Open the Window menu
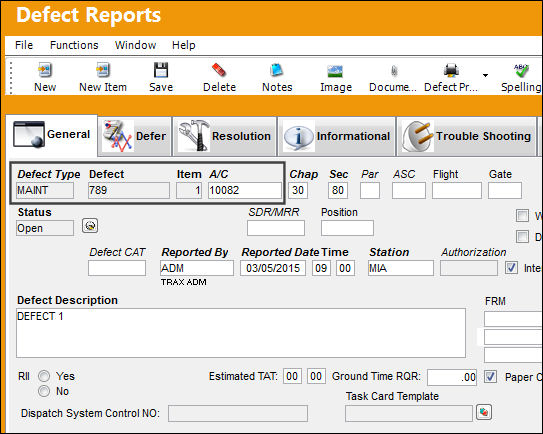The width and height of the screenshot is (543, 434). (135, 45)
